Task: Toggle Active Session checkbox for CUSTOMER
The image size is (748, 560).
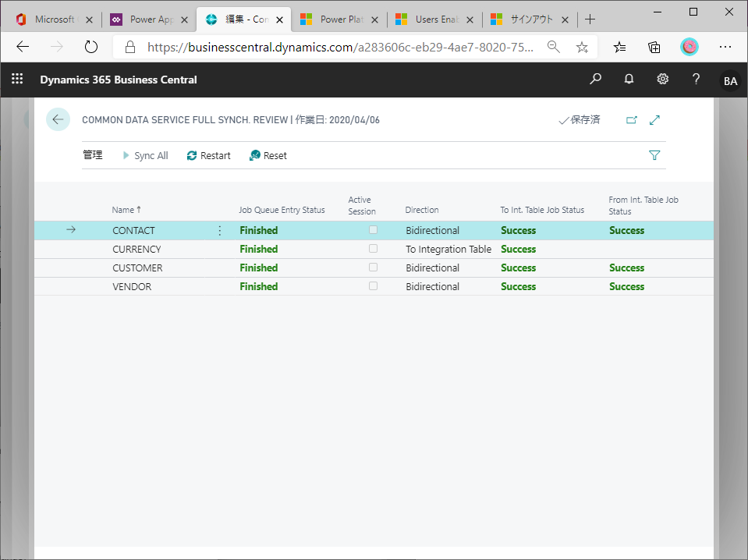Action: (373, 267)
